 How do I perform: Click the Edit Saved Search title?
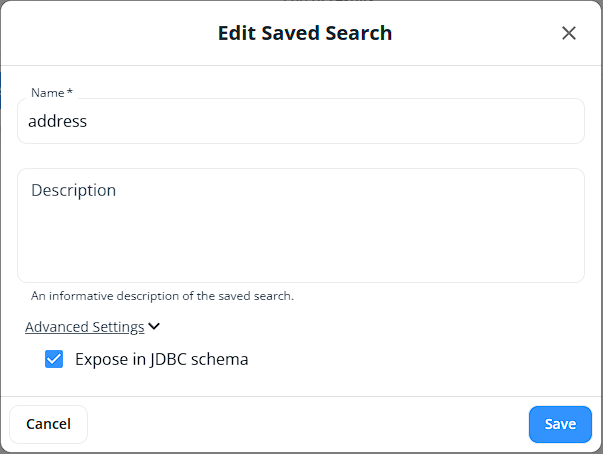coord(304,33)
